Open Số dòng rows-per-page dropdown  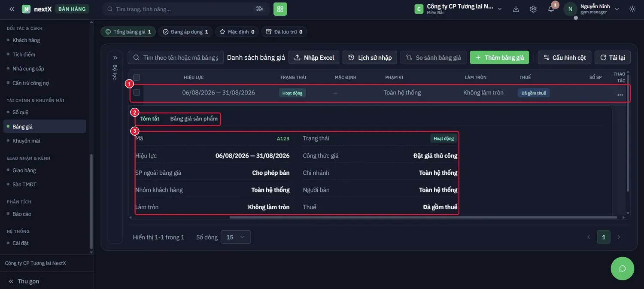click(x=236, y=237)
